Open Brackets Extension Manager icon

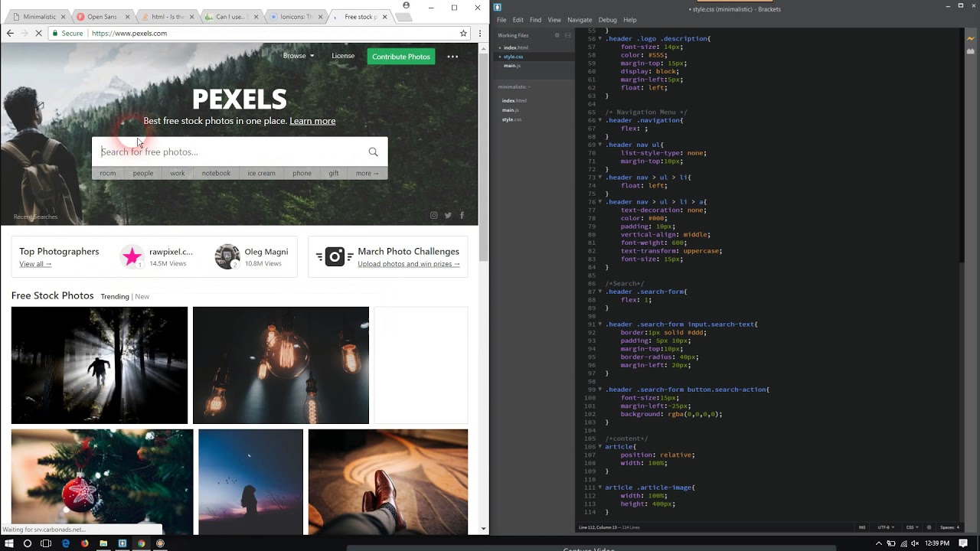pos(971,53)
